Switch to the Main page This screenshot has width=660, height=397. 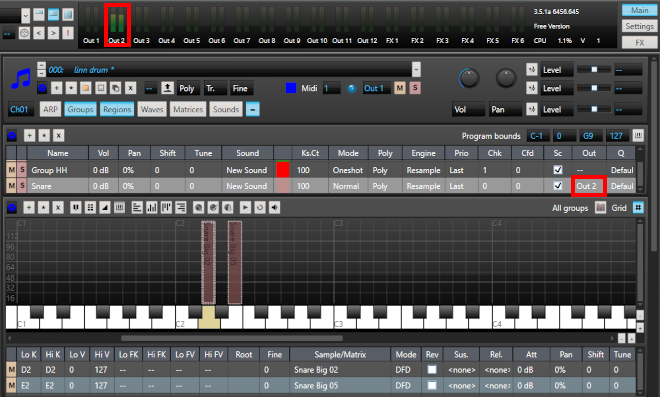(639, 10)
